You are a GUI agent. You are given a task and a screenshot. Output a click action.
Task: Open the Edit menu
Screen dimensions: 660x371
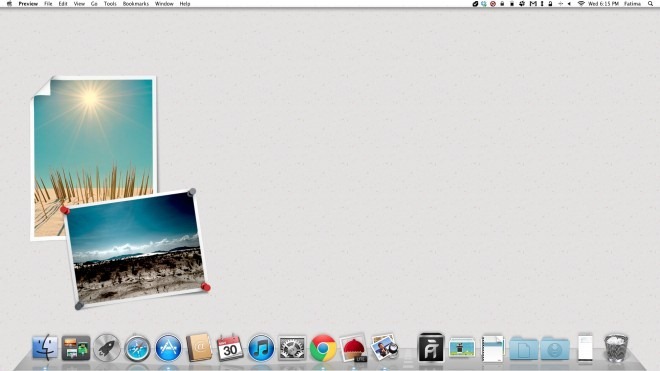(x=63, y=4)
